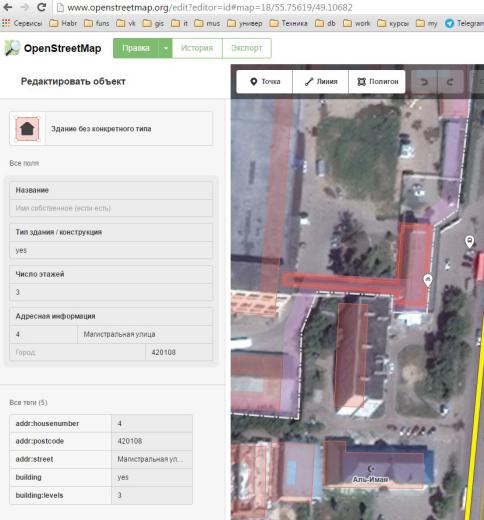The width and height of the screenshot is (484, 520).
Task: Open the История tab
Action: coord(197,48)
